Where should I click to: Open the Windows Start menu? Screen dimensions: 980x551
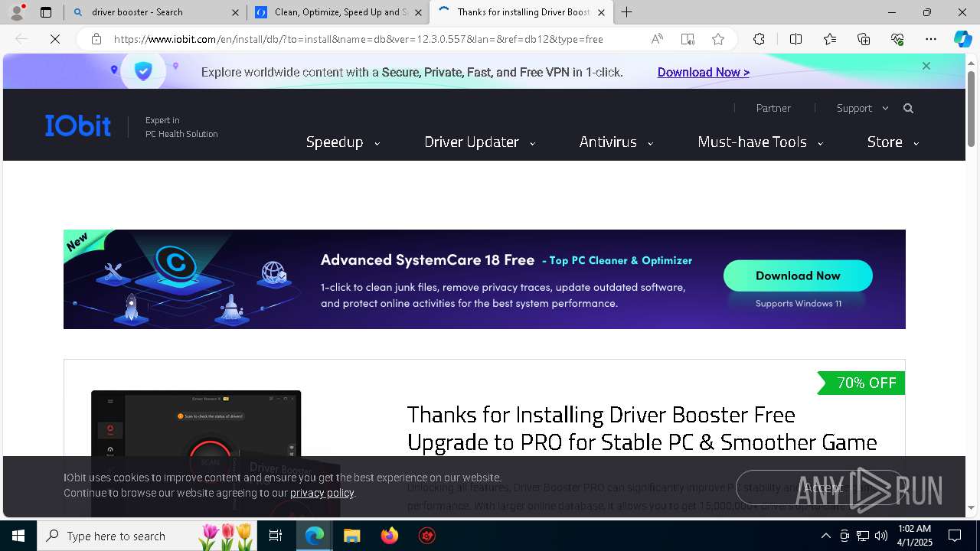pos(18,536)
